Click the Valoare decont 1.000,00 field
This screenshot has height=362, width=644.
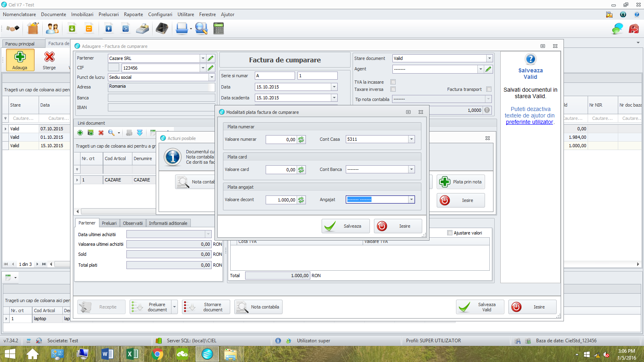[x=281, y=200]
